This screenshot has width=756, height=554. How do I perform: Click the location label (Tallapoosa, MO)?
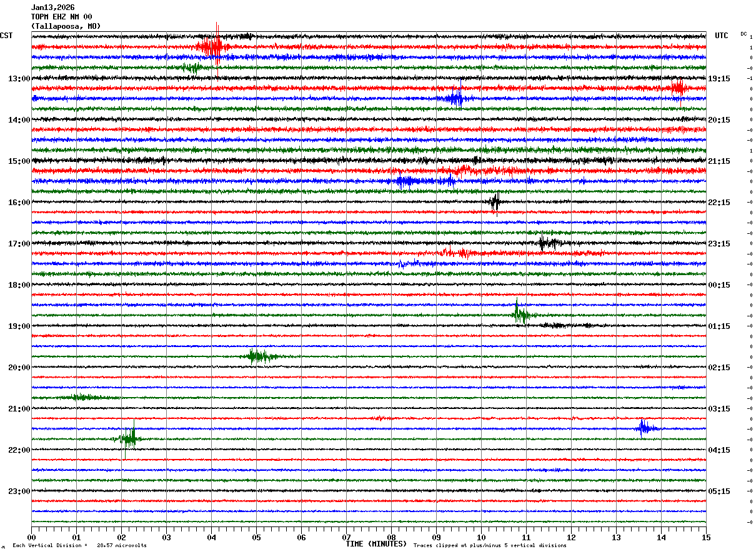66,26
